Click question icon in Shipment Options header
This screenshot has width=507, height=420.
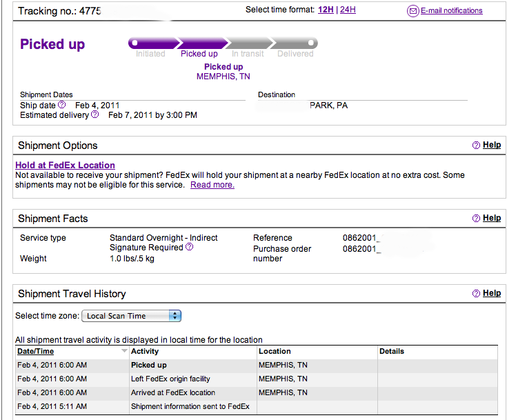pos(476,146)
